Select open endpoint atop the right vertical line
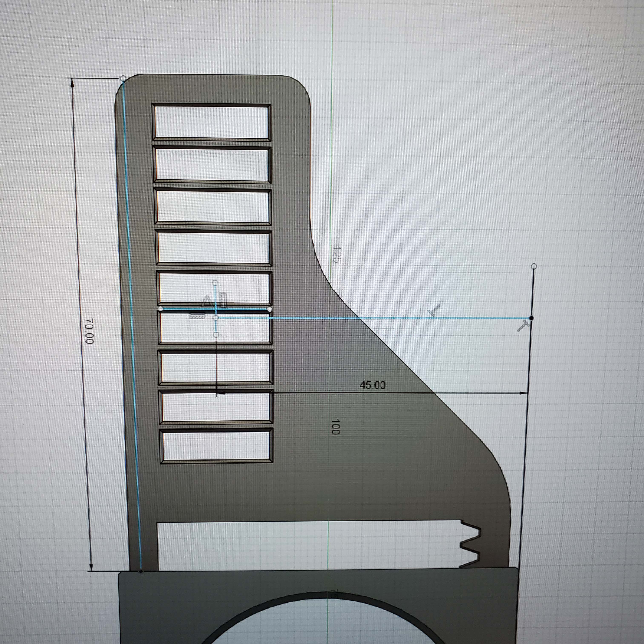The width and height of the screenshot is (644, 644). click(534, 266)
